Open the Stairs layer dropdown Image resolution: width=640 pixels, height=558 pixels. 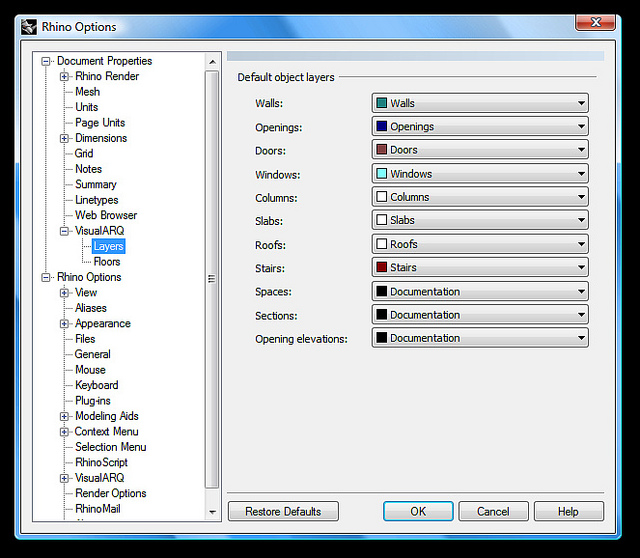581,268
